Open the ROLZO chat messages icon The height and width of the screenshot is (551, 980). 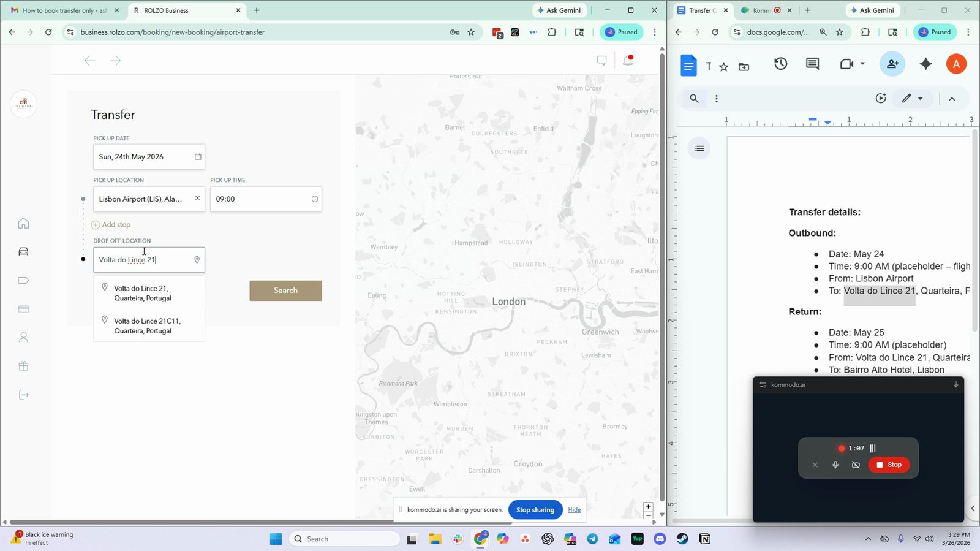pyautogui.click(x=601, y=60)
